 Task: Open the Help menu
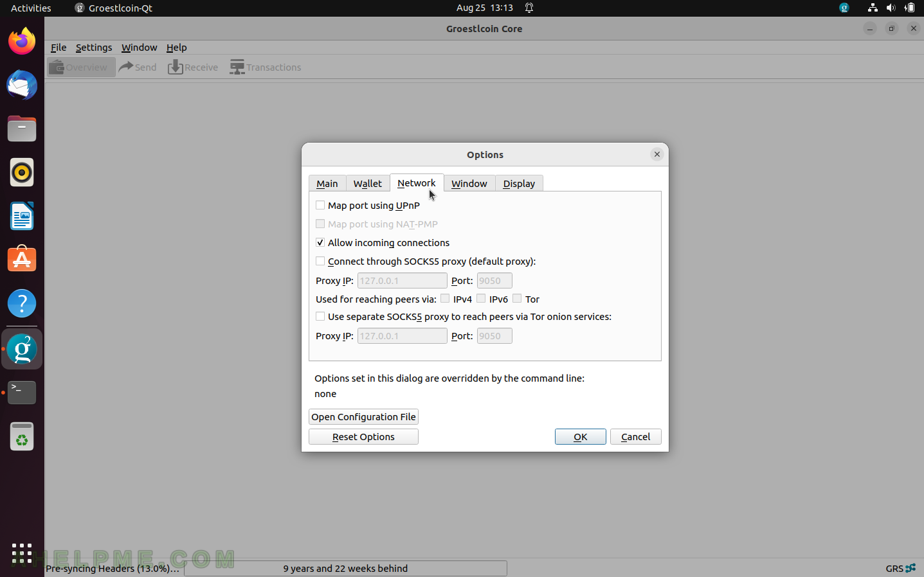176,48
